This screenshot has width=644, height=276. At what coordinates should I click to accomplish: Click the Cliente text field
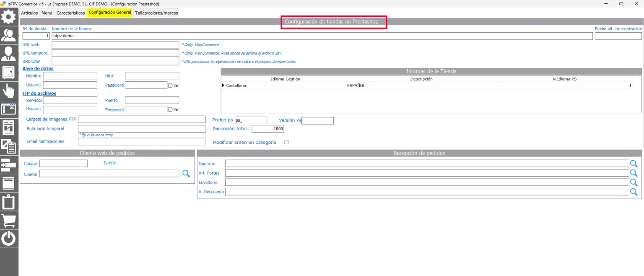109,173
